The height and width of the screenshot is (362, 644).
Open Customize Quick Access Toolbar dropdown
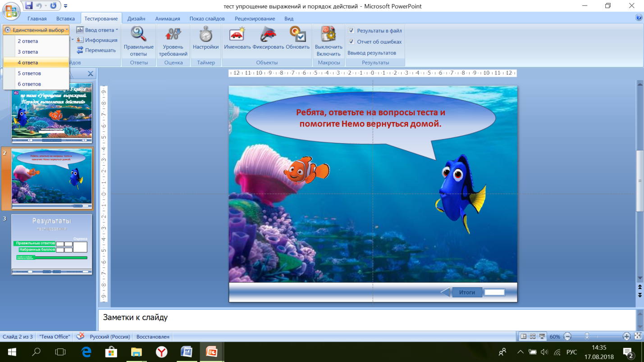[66, 6]
